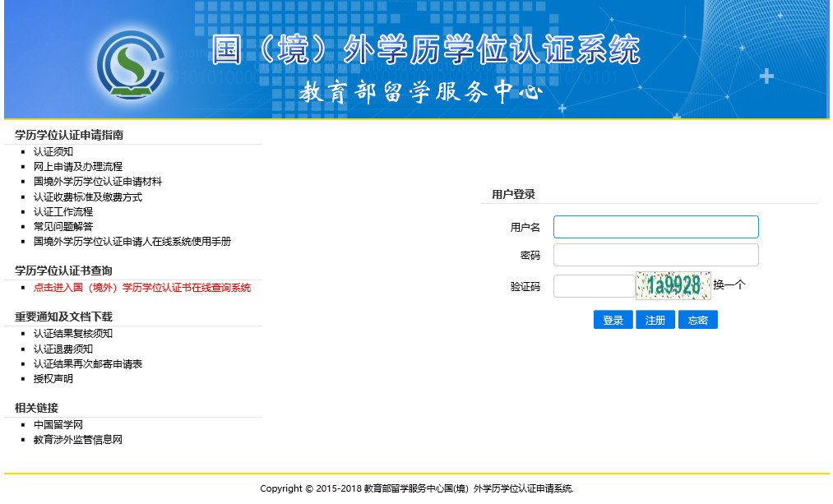Open 中国留学网 related link
This screenshot has width=833, height=504.
pos(58,425)
